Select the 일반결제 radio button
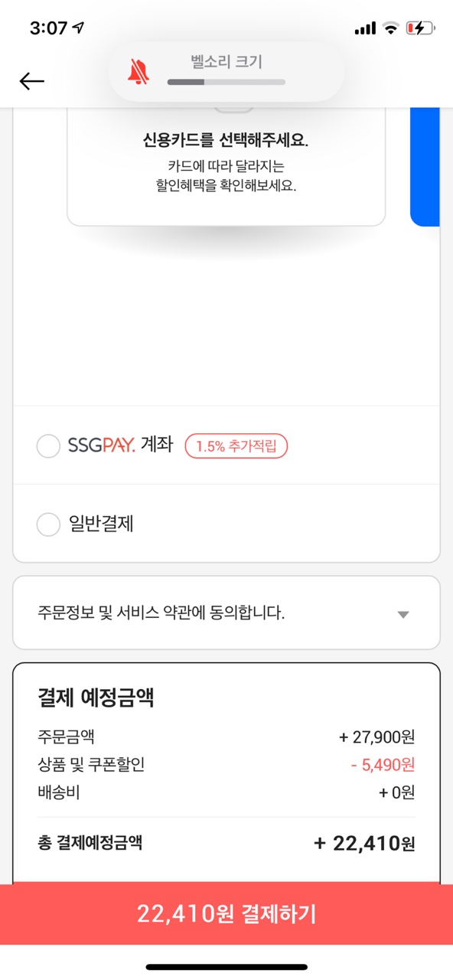Viewport: 453px width, 980px height. [48, 524]
